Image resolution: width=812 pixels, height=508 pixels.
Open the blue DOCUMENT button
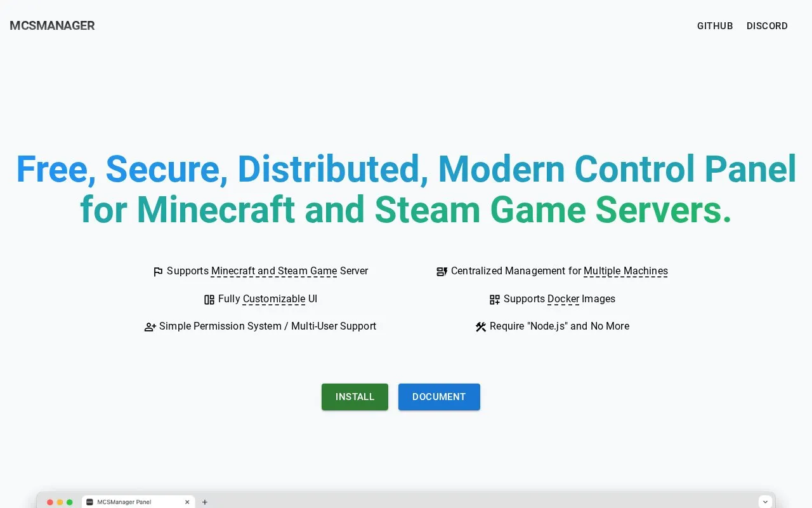click(x=439, y=397)
